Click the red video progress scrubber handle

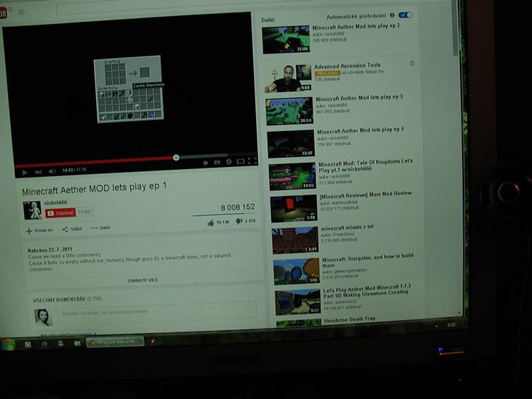pos(175,158)
